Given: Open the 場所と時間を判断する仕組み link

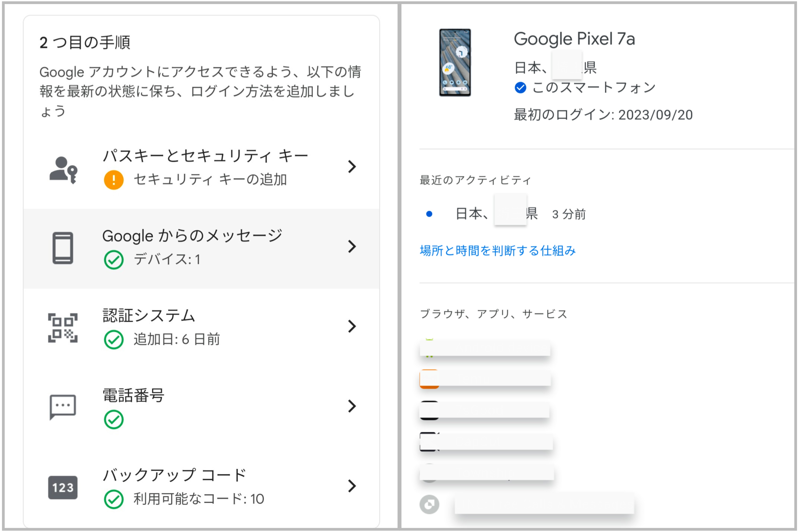Looking at the screenshot, I should coord(497,251).
